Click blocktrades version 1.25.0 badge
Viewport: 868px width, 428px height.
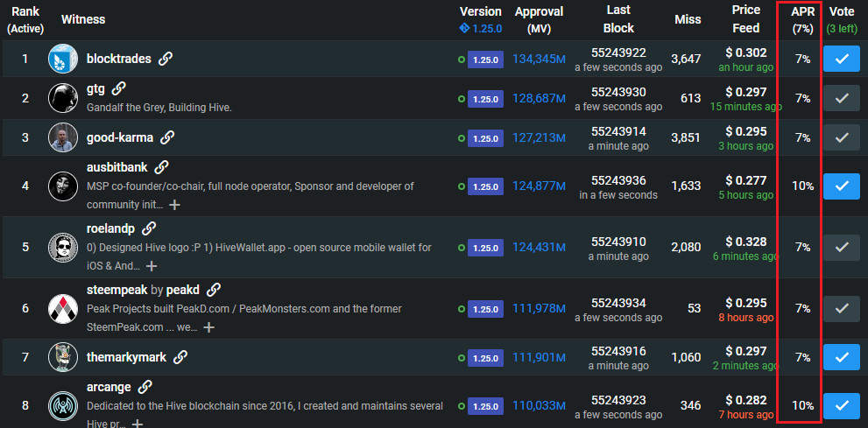[x=485, y=60]
